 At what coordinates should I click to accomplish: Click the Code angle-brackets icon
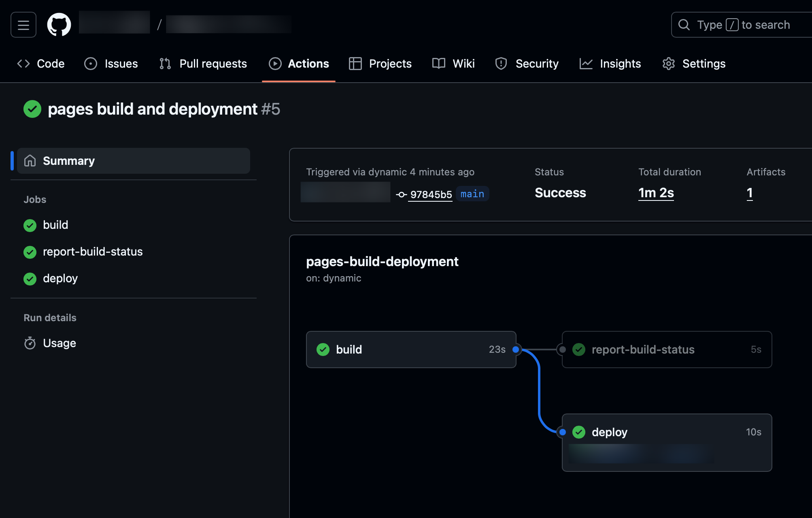(23, 64)
